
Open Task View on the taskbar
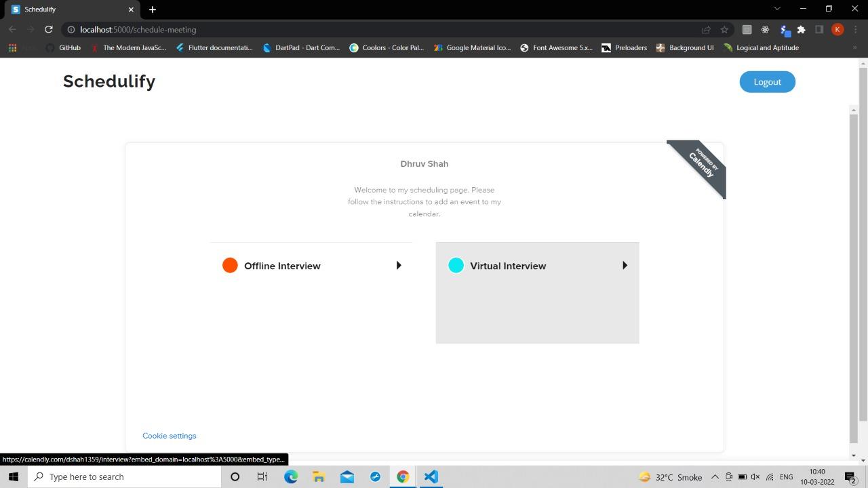tap(262, 476)
